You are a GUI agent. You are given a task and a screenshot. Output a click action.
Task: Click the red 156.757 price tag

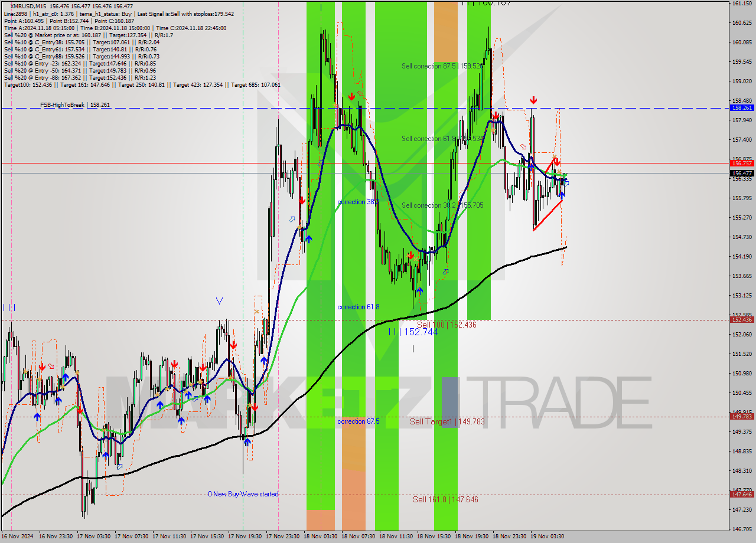point(742,163)
